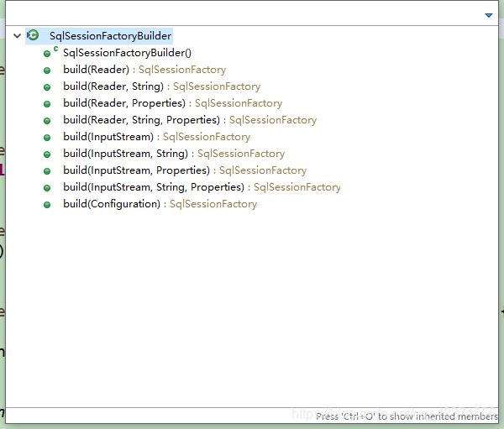504x429 pixels.
Task: Click the method icon beside build(Reader)
Action: pyautogui.click(x=47, y=71)
